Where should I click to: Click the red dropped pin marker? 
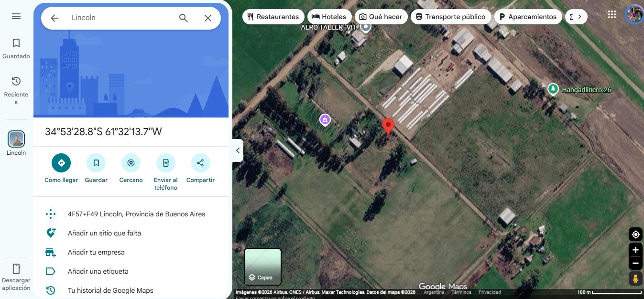388,127
